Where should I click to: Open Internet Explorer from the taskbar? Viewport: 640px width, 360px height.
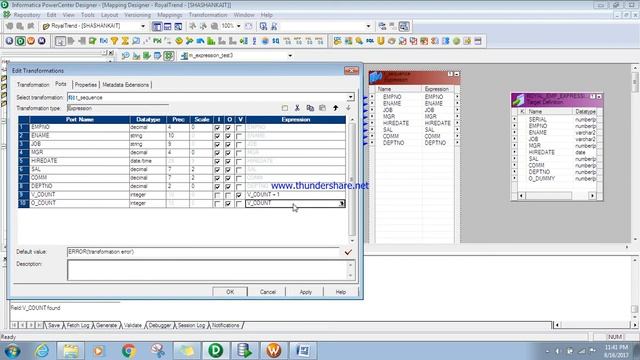(x=42, y=351)
